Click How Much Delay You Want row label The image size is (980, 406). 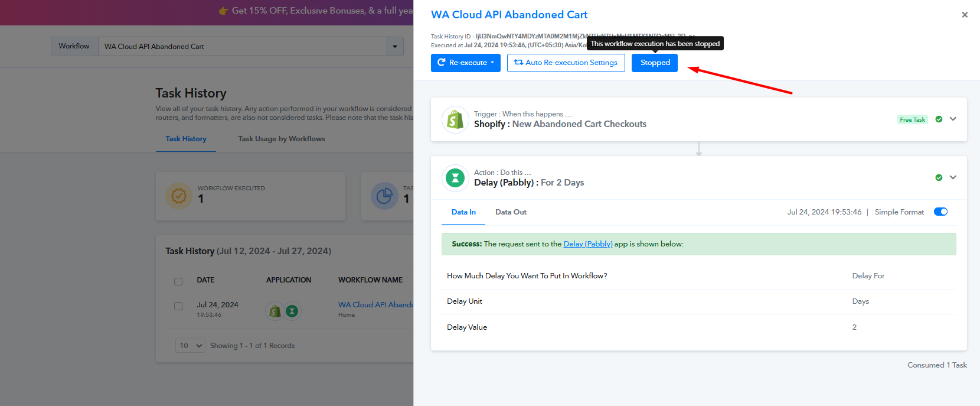527,276
